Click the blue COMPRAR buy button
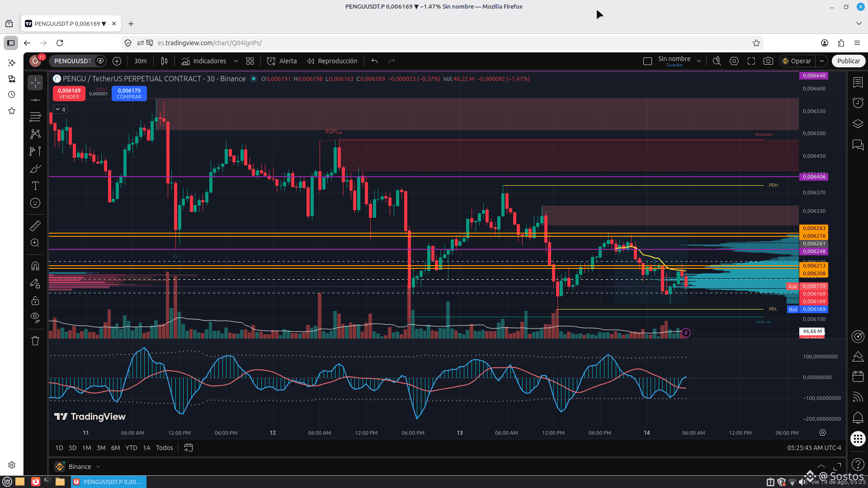Screen dimensions: 868x488 [x=129, y=94]
